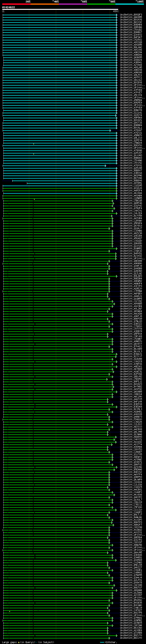
Task: Open hit UniRef100_Q9M0B6
Action: point(131,27)
